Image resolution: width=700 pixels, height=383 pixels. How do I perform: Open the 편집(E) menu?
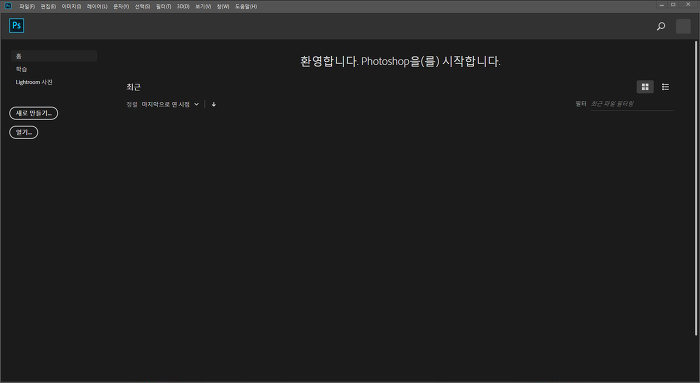tap(48, 7)
